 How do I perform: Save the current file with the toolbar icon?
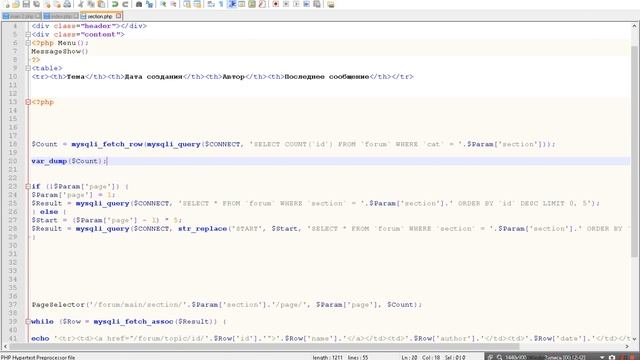tap(26, 4)
